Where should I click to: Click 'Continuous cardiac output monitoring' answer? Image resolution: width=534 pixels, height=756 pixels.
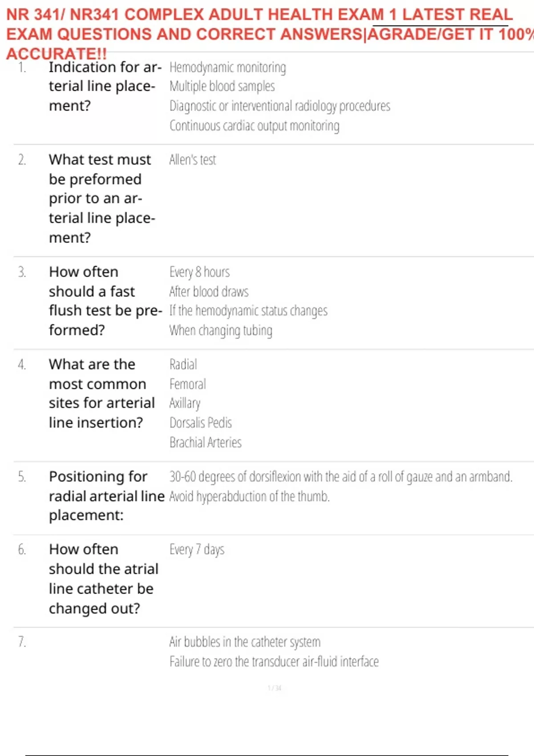point(254,126)
